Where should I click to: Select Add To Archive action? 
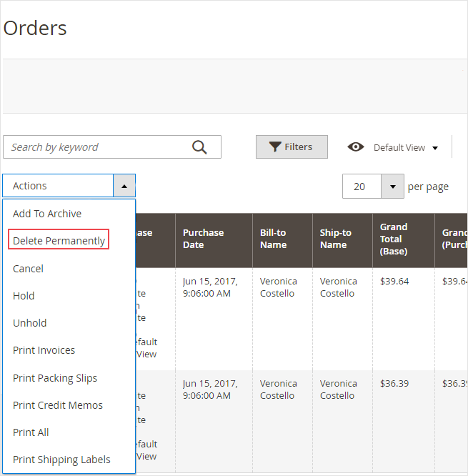pos(47,214)
